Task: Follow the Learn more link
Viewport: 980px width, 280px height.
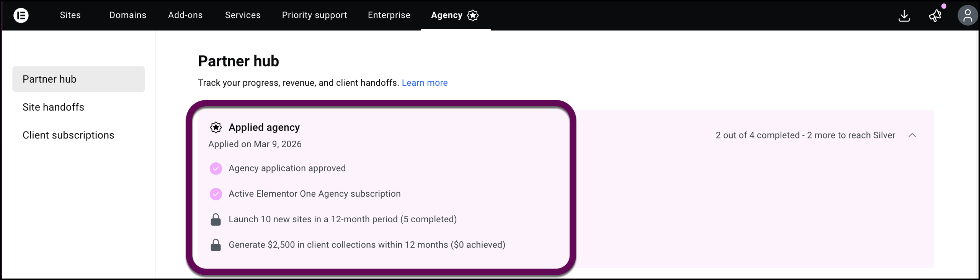Action: click(425, 83)
